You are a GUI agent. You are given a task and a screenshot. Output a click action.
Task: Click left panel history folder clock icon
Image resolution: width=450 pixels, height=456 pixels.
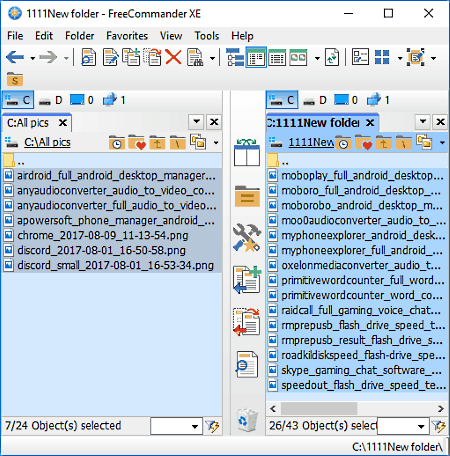117,142
